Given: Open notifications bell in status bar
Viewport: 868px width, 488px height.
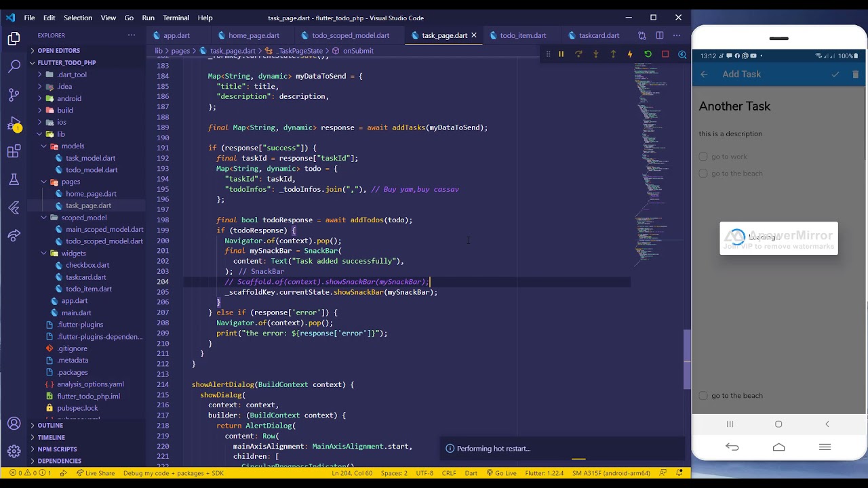Looking at the screenshot, I should point(679,473).
